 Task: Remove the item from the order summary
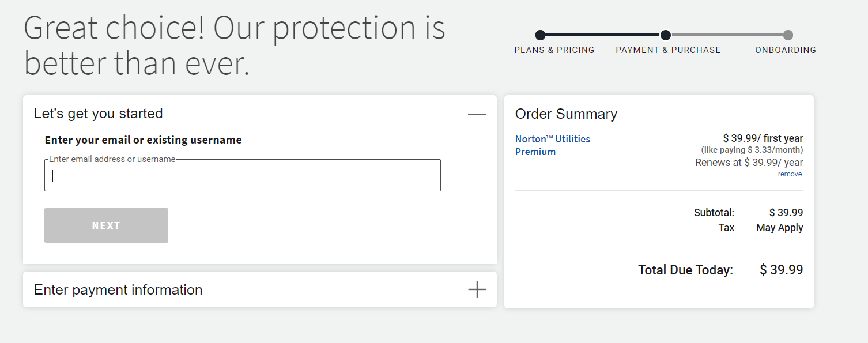[790, 174]
